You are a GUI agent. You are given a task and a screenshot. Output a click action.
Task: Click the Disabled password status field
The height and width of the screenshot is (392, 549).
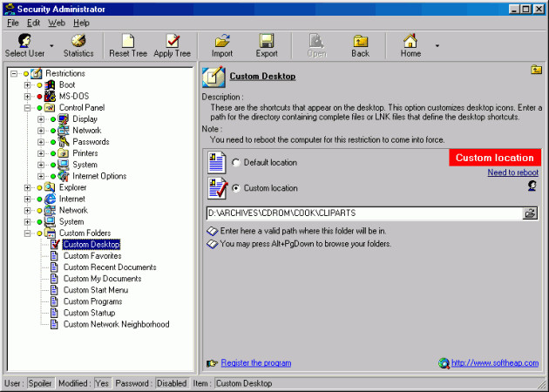pyautogui.click(x=172, y=383)
